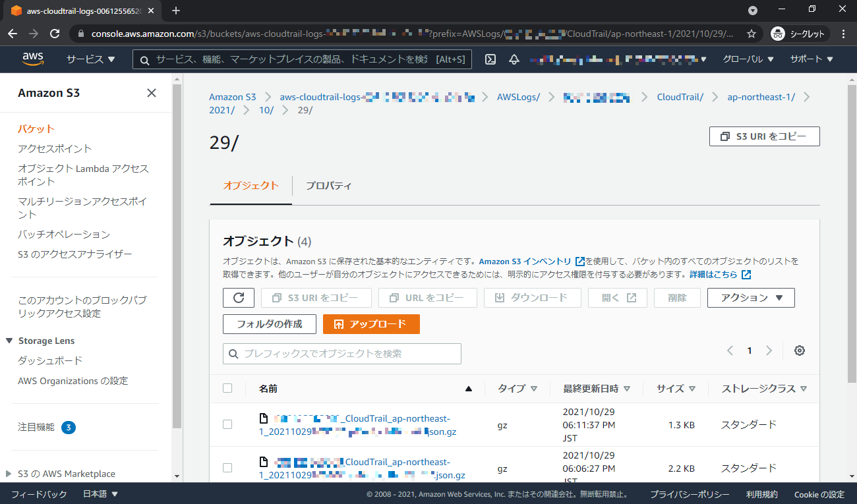
Task: Sort by 最終更新日時 column
Action: coord(597,389)
